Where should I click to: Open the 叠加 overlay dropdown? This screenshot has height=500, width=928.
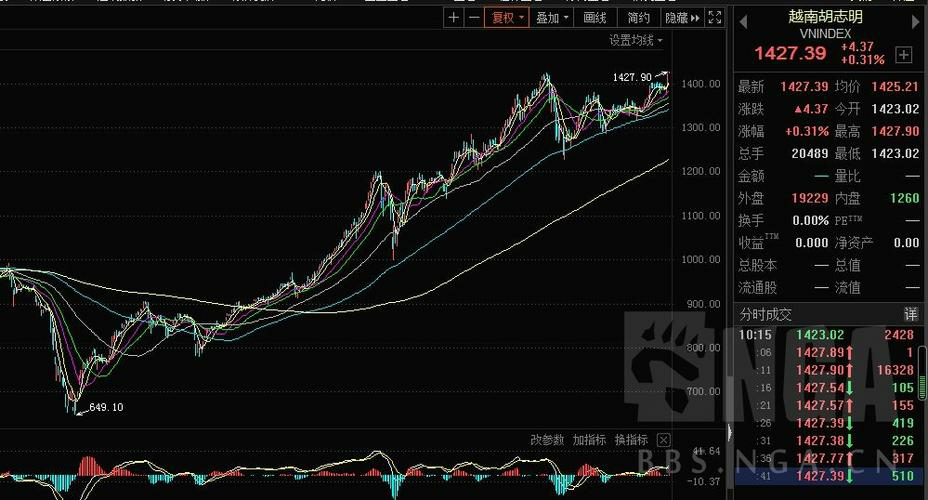point(552,18)
